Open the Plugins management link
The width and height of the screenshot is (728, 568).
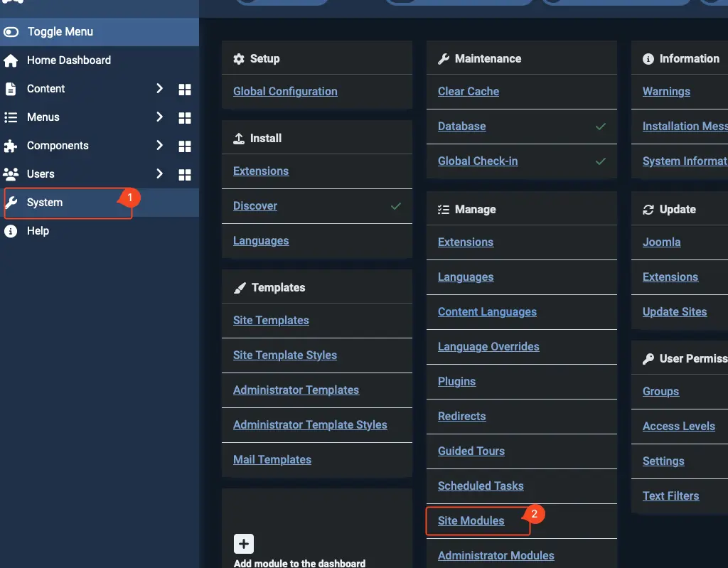(x=456, y=382)
